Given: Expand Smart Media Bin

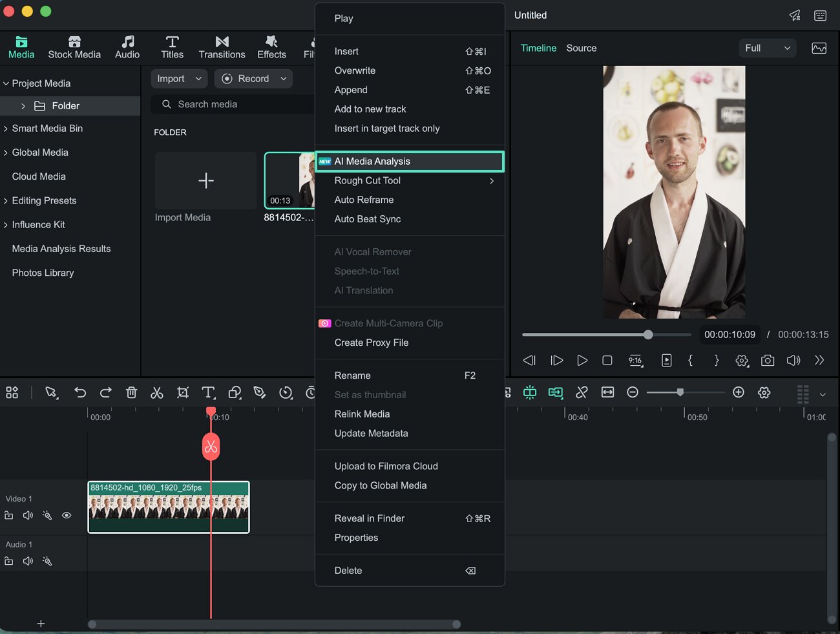Looking at the screenshot, I should pos(6,129).
